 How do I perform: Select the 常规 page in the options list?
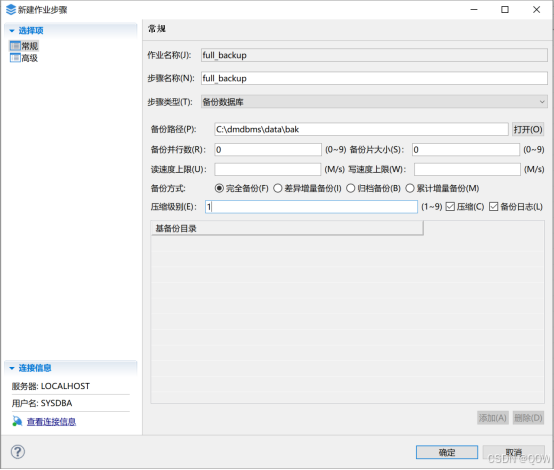point(24,46)
